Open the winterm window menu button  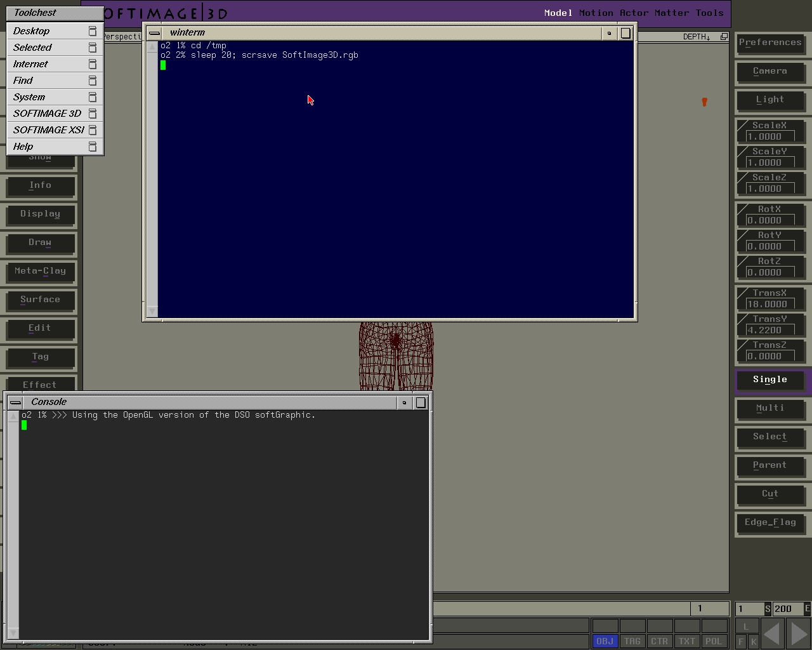(x=154, y=33)
